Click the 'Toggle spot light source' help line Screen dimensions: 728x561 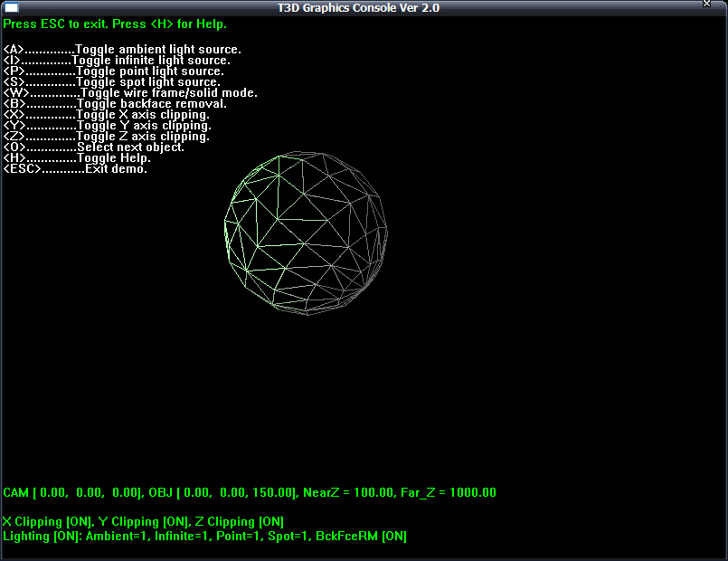click(x=112, y=82)
